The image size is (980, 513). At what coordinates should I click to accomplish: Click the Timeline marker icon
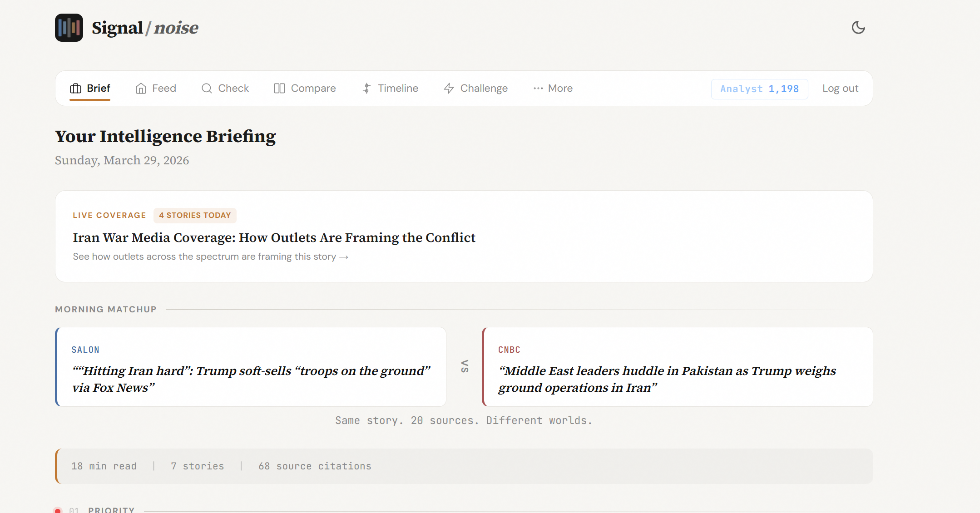click(x=366, y=89)
